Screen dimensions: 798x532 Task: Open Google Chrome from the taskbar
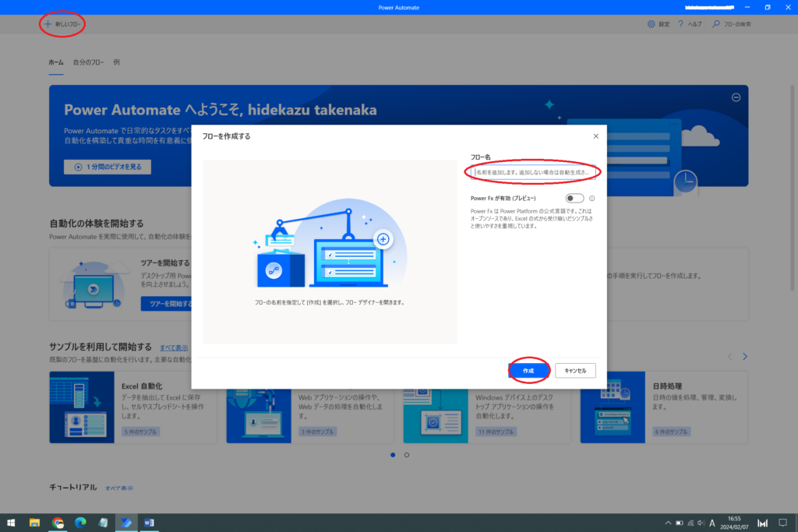(x=58, y=523)
